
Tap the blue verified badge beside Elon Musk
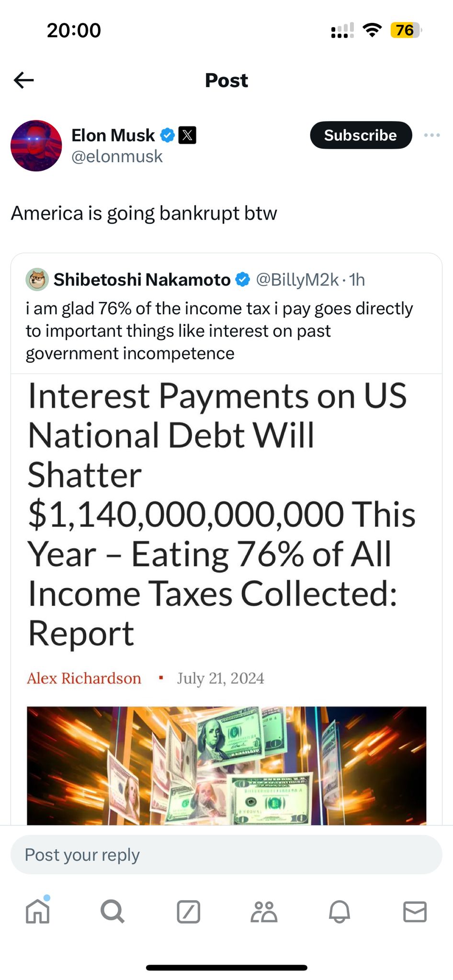tap(167, 135)
